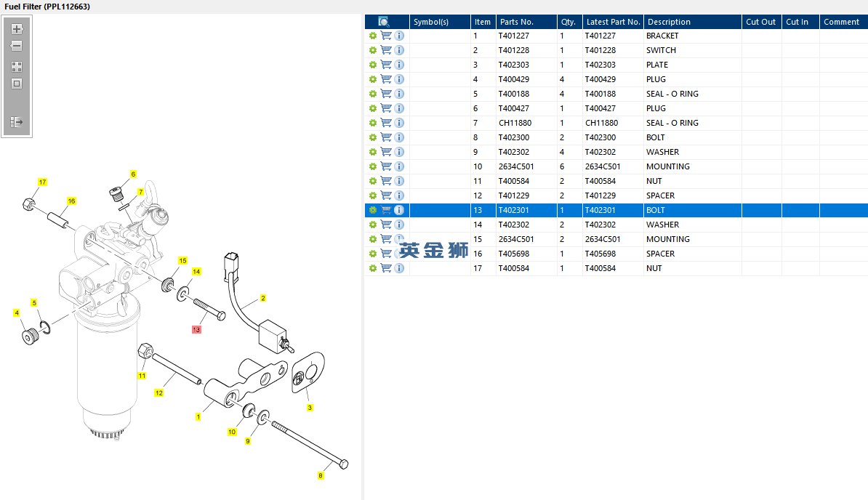Click the Latest Part No. column header
This screenshot has height=500, width=868.
pyautogui.click(x=614, y=22)
